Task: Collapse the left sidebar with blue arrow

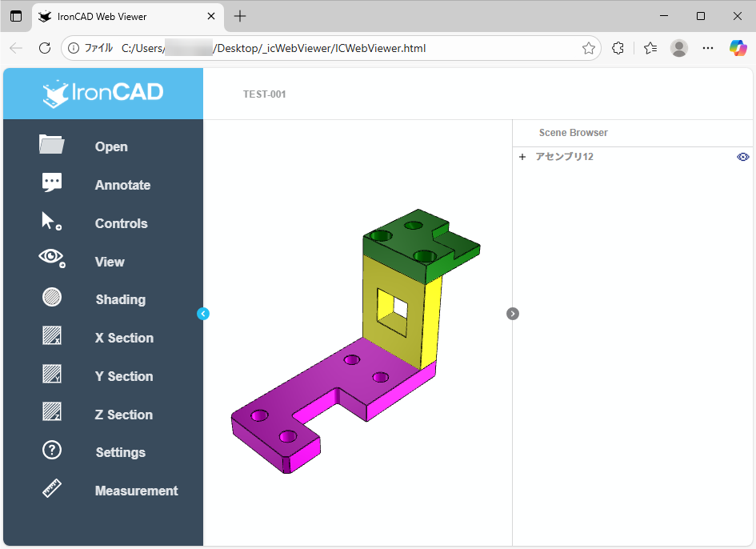Action: point(202,314)
